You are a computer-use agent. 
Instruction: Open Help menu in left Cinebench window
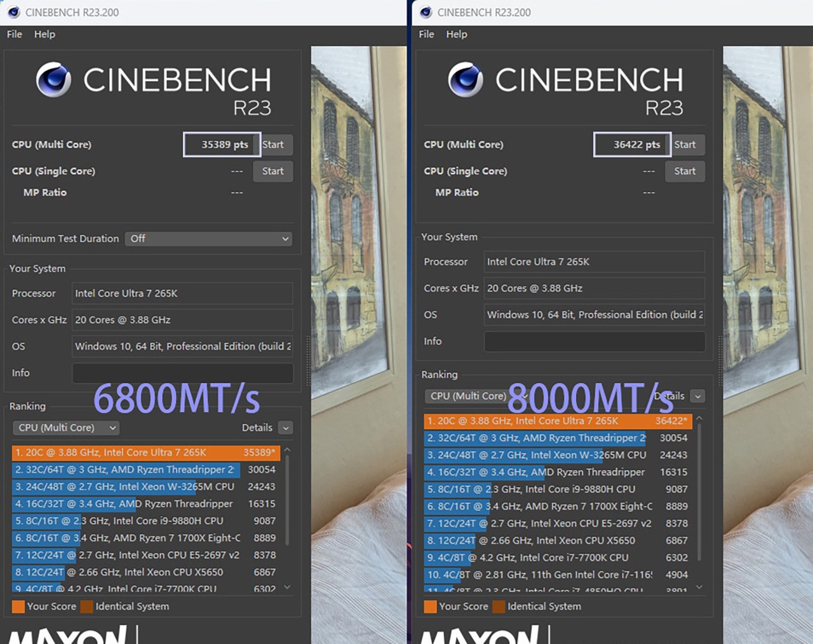[44, 34]
